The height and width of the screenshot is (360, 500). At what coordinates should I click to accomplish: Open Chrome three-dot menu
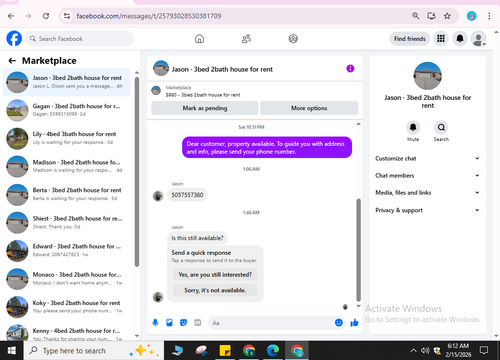pyautogui.click(x=489, y=16)
